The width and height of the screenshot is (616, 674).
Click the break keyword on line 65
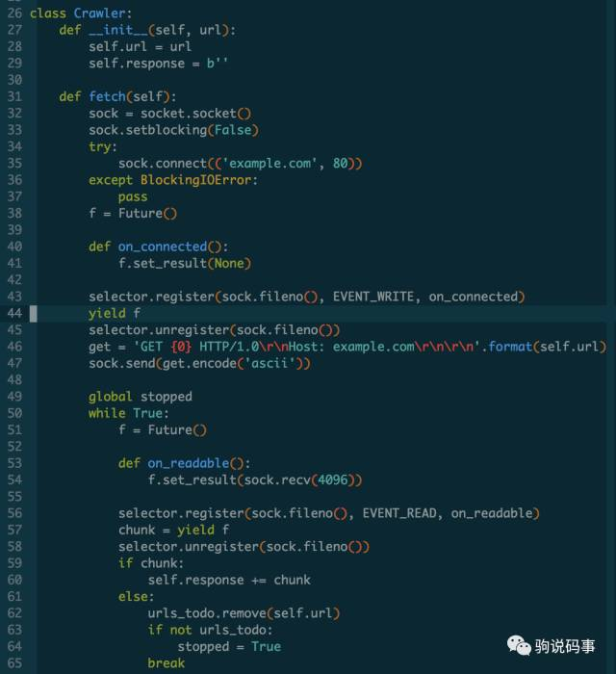[167, 662]
